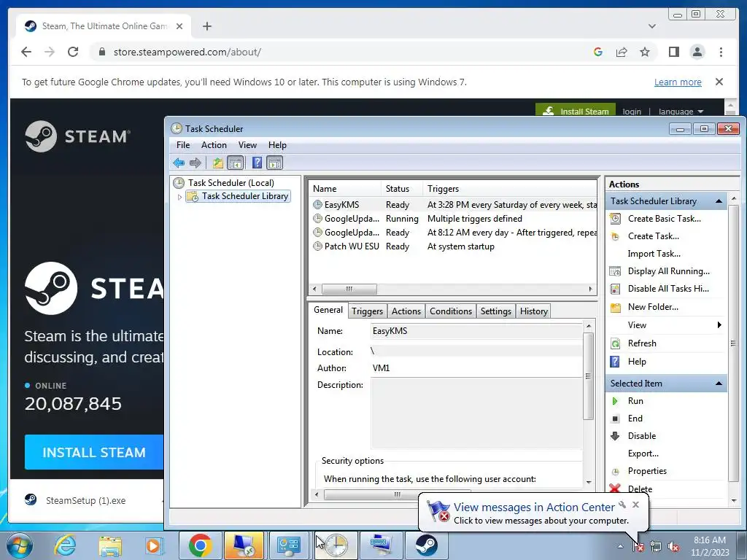Click the blue INSTALL STEAM button
Viewport: 747px width, 560px height.
[x=94, y=452]
